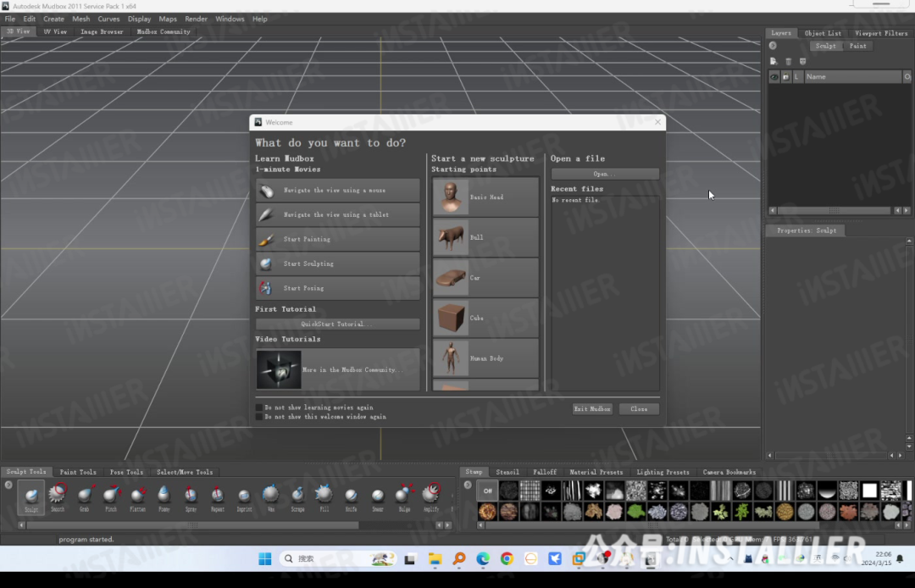The height and width of the screenshot is (588, 915).
Task: Click the new layer icon in Layers panel
Action: [x=774, y=61]
